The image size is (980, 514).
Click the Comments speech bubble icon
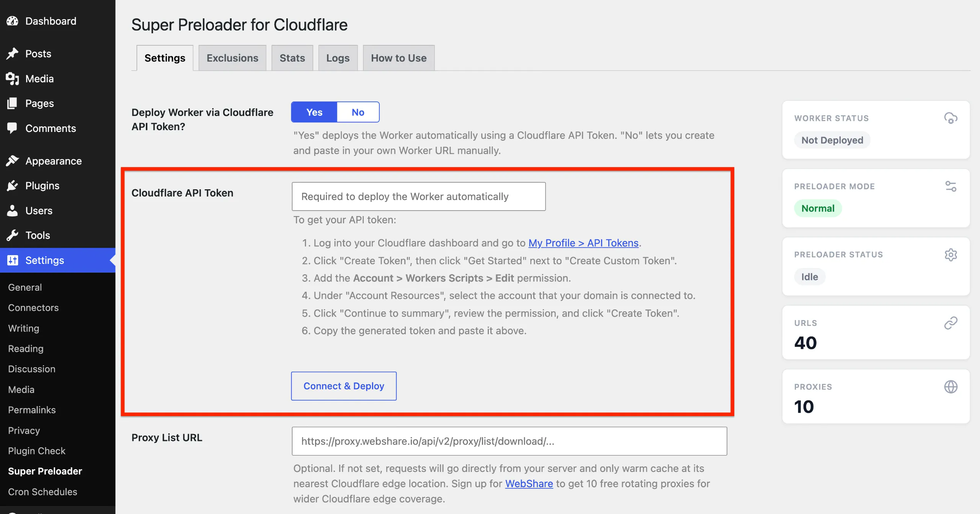pyautogui.click(x=12, y=128)
